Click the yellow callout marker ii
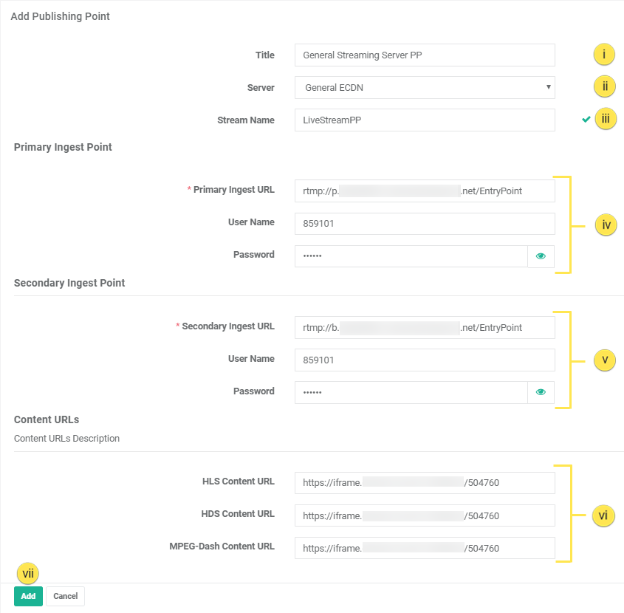The height and width of the screenshot is (613, 624). (603, 87)
